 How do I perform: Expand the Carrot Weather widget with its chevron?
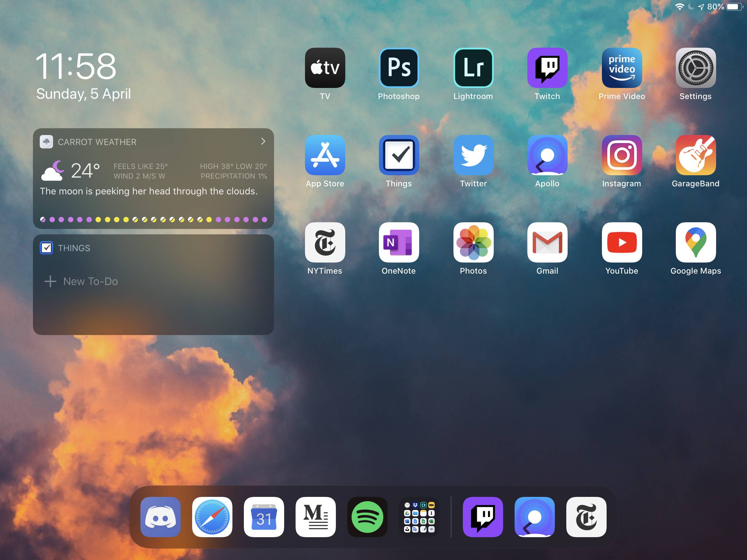(x=263, y=141)
